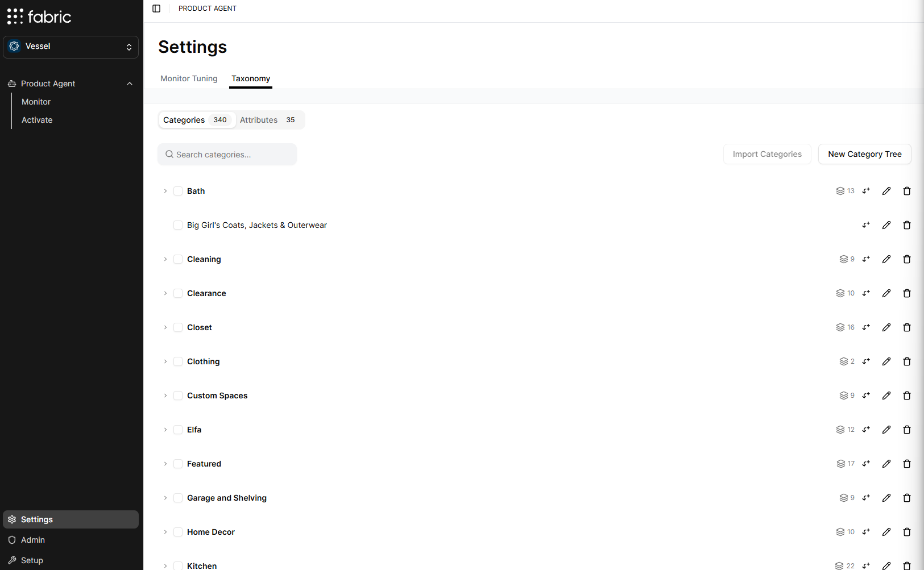Screen dimensions: 924x570
Task: Tick the Cleaning category checkbox
Action: point(178,259)
